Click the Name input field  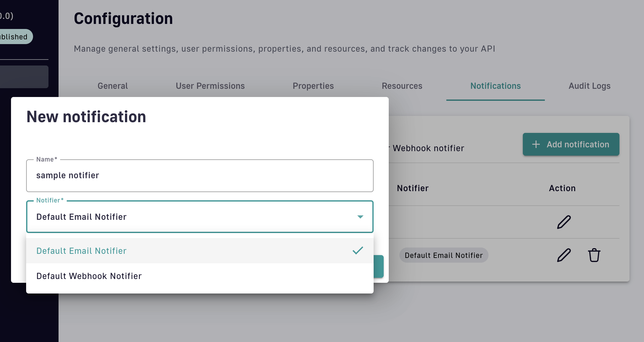[x=200, y=176]
